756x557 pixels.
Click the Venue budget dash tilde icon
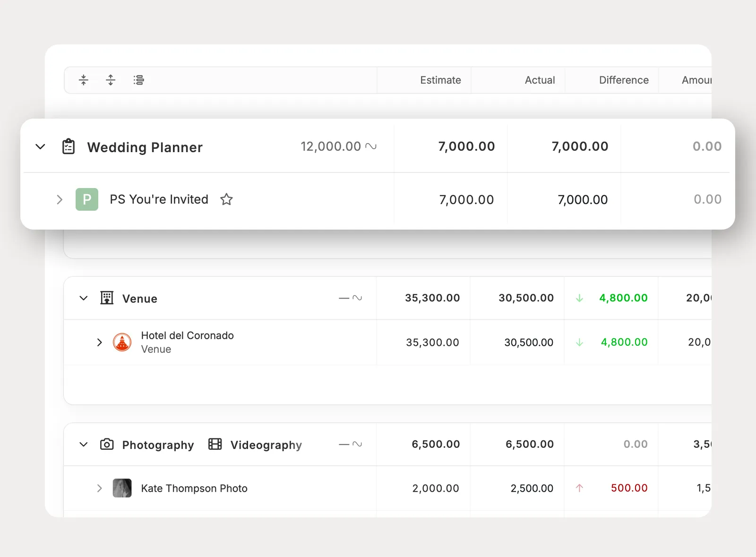[351, 298]
